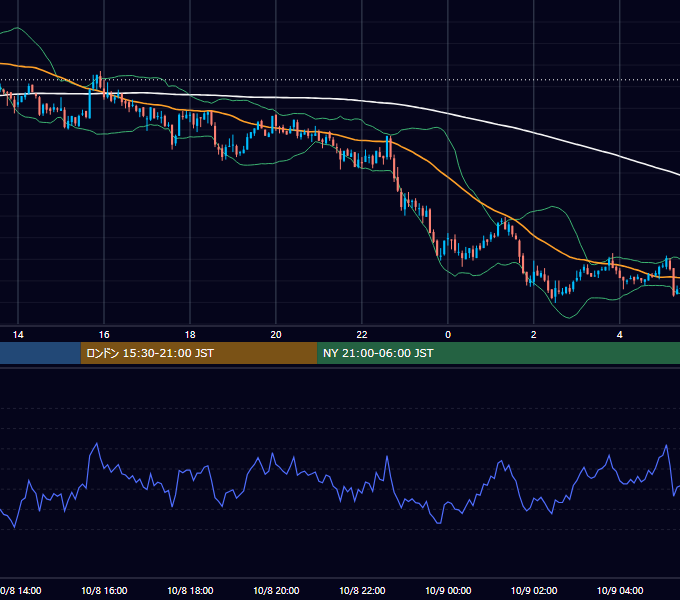Screen dimensions: 680x600
Task: Click the 10/8 18:00 time label
Action: click(190, 590)
